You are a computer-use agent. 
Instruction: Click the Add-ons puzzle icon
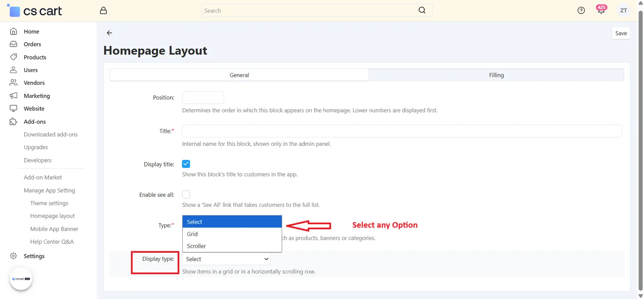tap(13, 121)
